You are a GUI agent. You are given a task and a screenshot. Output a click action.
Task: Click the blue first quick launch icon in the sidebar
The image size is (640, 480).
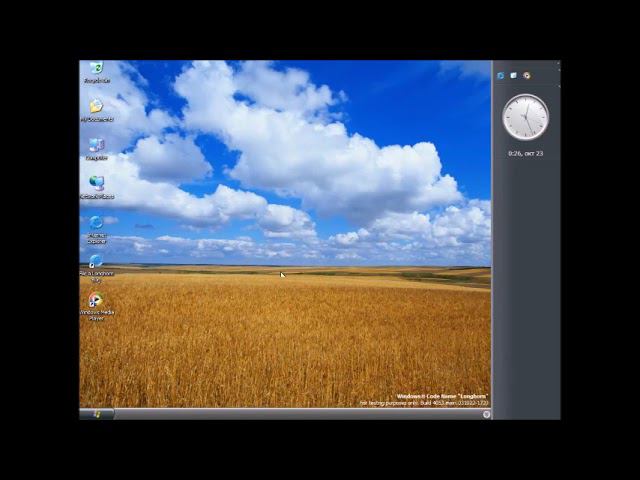[501, 76]
